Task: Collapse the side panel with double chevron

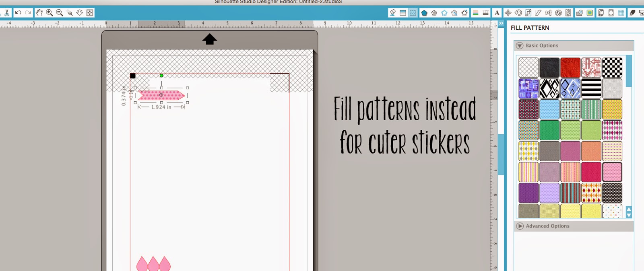Action: (501, 24)
